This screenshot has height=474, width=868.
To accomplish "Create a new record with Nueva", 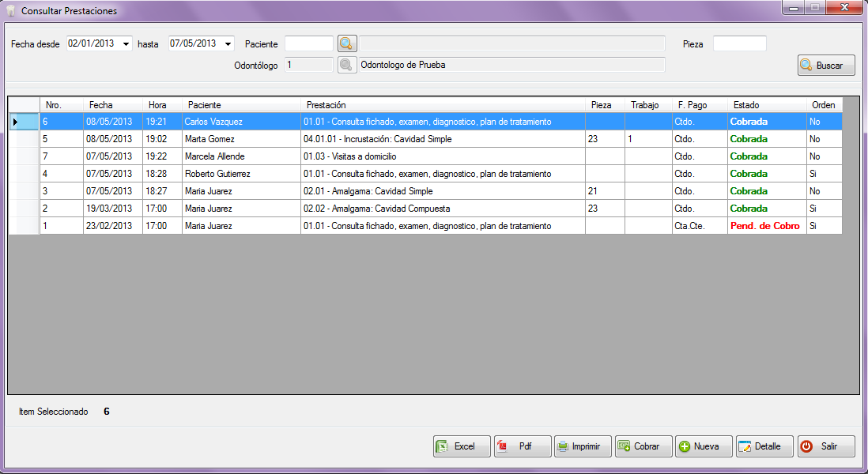I will 704,446.
